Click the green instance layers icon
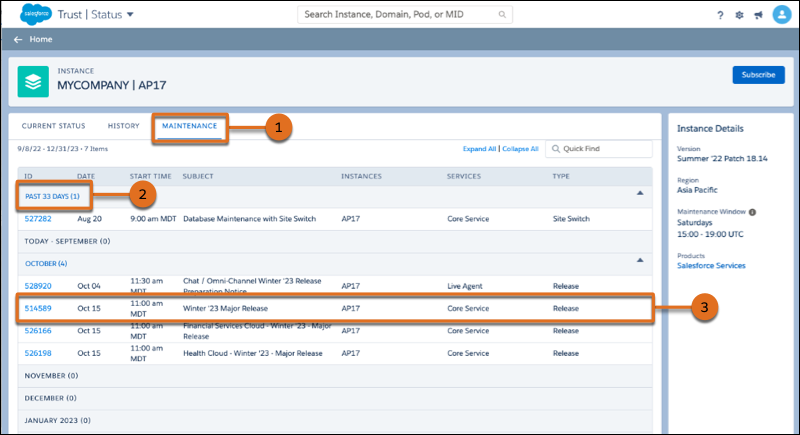Screen dimensions: 800x435 (33, 81)
